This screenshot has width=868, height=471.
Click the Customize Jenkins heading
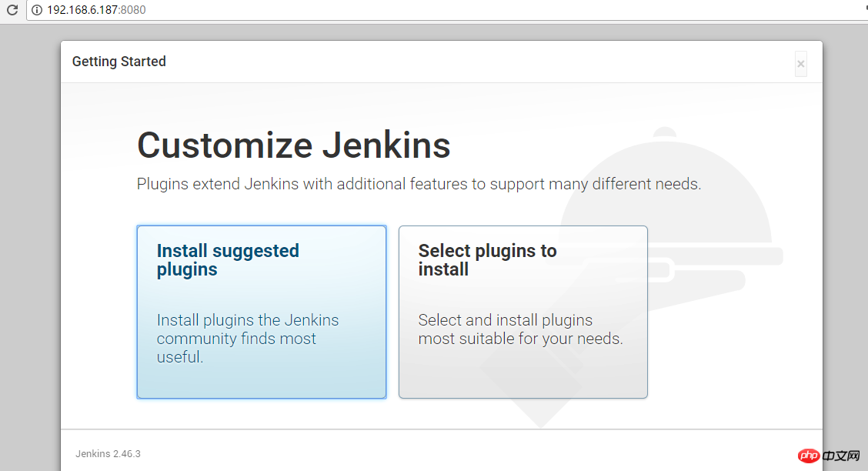tap(293, 145)
